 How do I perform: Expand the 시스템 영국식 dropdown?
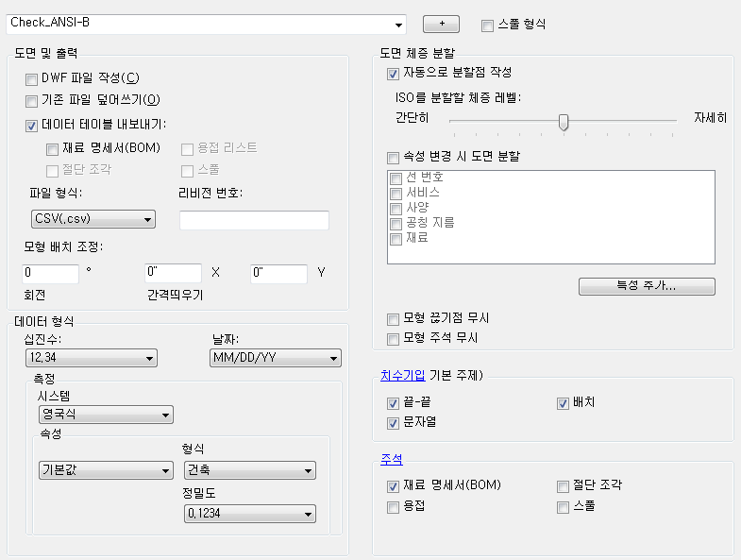pyautogui.click(x=106, y=414)
